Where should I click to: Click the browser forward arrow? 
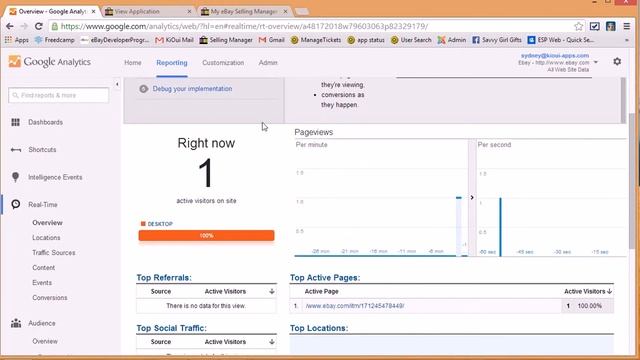24,26
